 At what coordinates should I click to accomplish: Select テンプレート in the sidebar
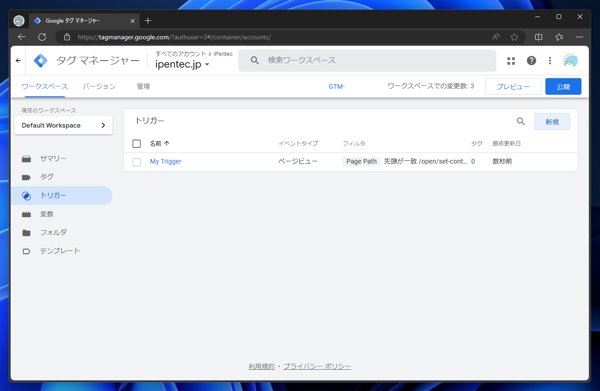60,251
